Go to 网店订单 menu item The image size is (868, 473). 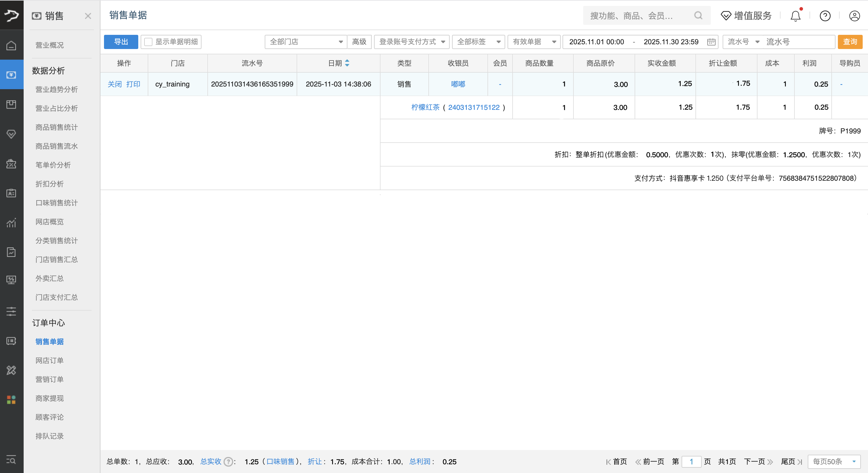point(49,361)
